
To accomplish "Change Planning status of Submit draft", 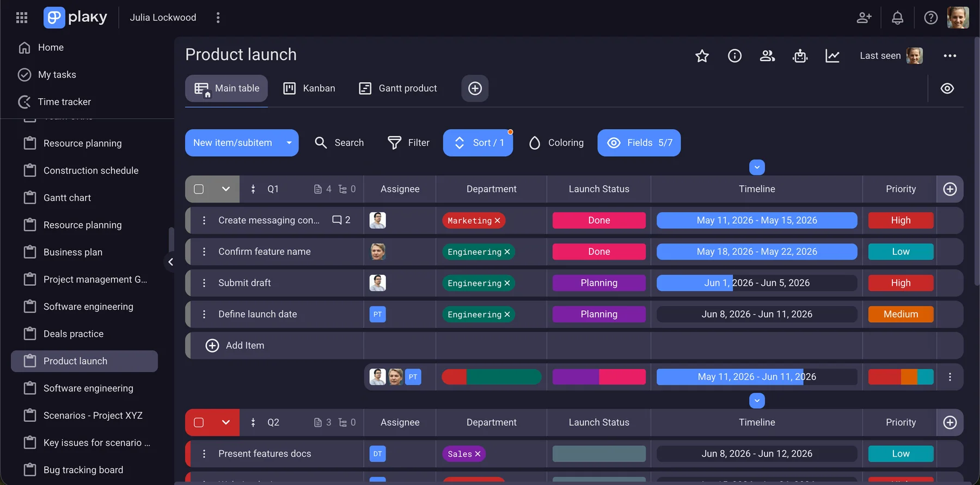I will coord(599,283).
